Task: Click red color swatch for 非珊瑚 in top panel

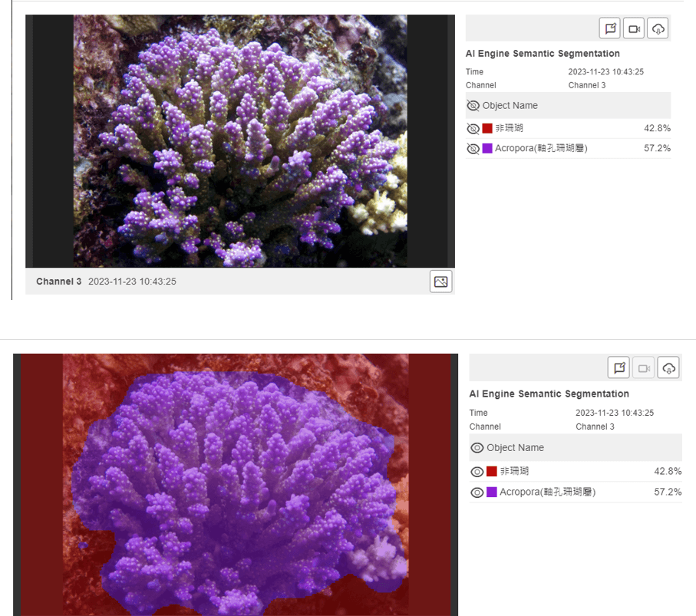Action: (x=487, y=128)
